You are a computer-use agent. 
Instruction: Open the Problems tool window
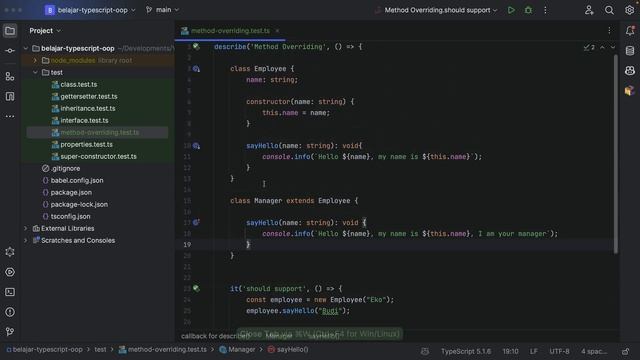(10, 312)
